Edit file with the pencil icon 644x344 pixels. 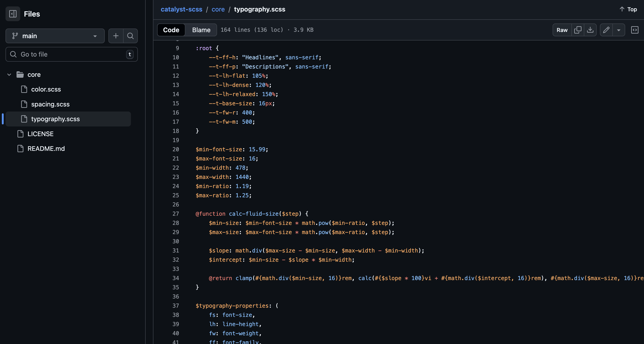(606, 30)
